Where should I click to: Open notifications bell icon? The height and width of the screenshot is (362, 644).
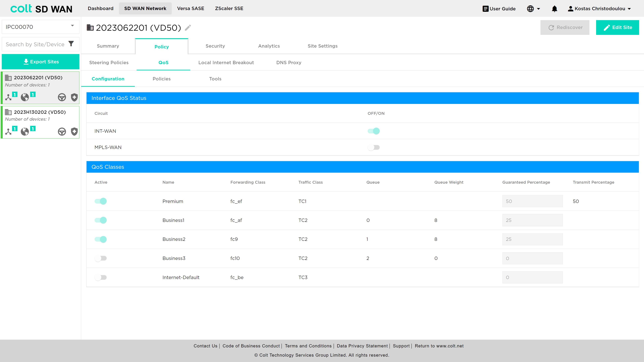coord(554,9)
